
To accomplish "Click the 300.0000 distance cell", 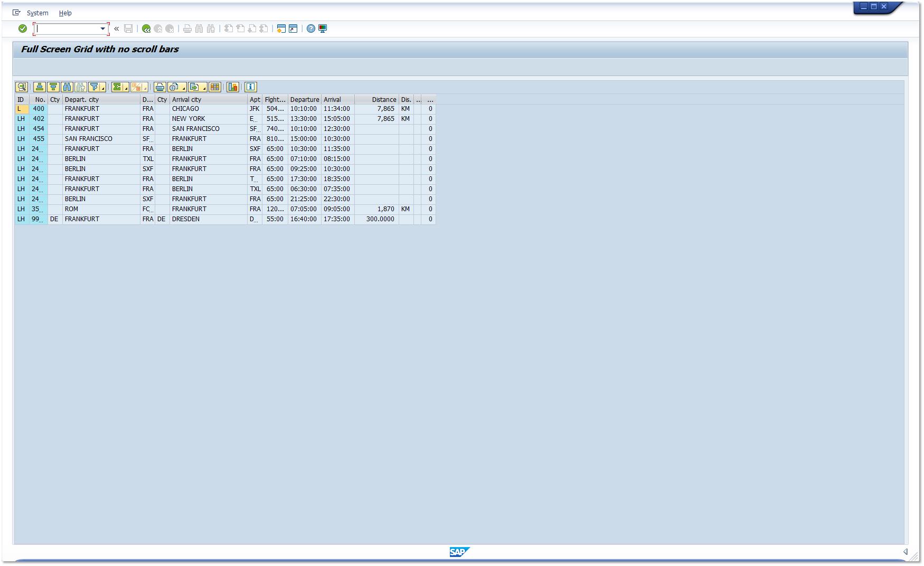I will click(376, 219).
